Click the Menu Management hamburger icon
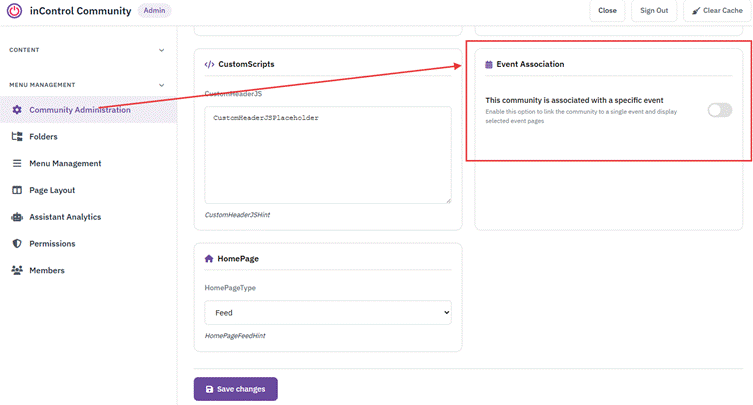This screenshot has width=753, height=405. click(x=17, y=163)
